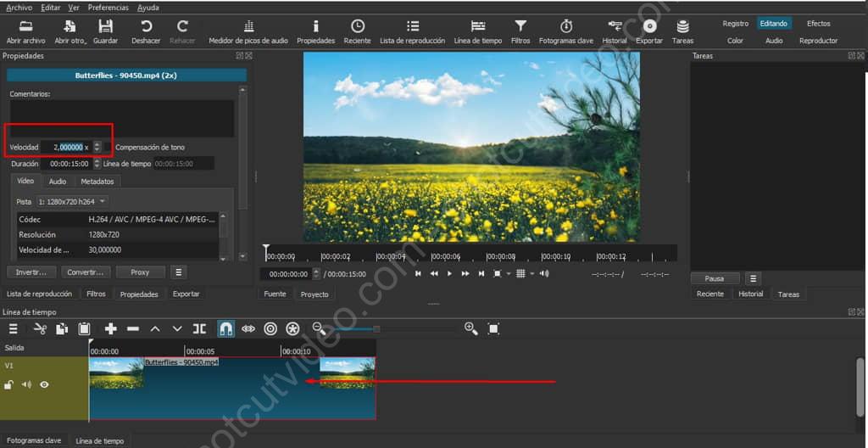Click the timeline scissors cut icon
The width and height of the screenshot is (868, 448).
click(40, 329)
